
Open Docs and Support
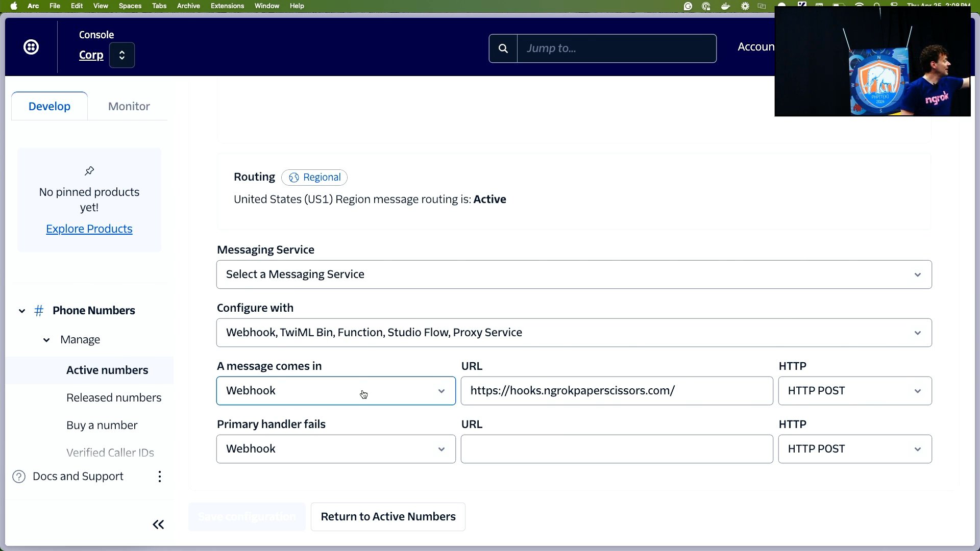[78, 476]
